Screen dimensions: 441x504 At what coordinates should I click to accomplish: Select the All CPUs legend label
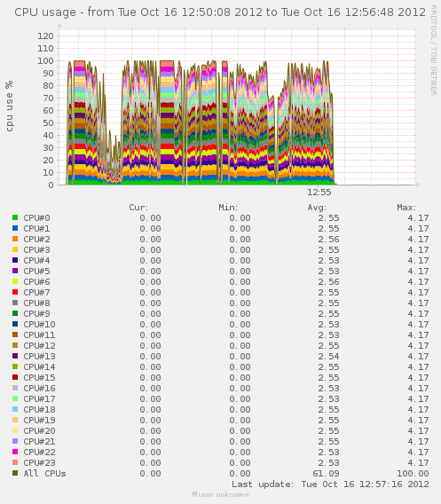coord(44,474)
